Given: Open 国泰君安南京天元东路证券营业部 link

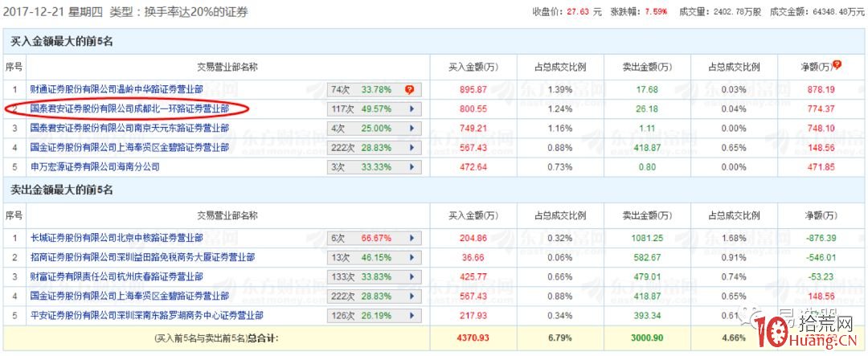Looking at the screenshot, I should pos(129,128).
